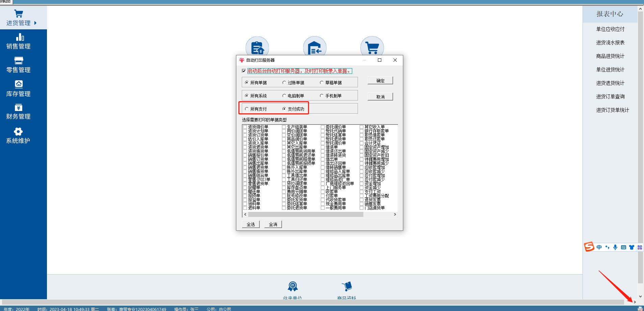This screenshot has height=311, width=644.
Task: Click document list scrollbar right arrow
Action: tap(395, 215)
